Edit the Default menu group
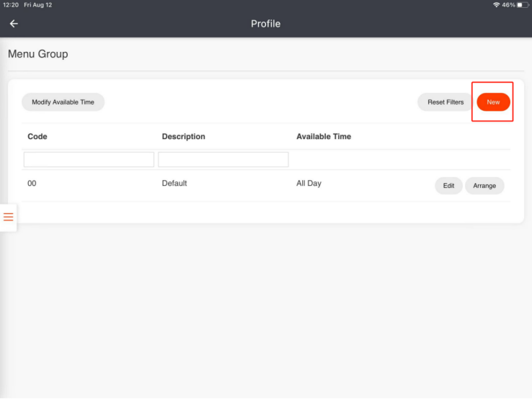 (x=448, y=186)
